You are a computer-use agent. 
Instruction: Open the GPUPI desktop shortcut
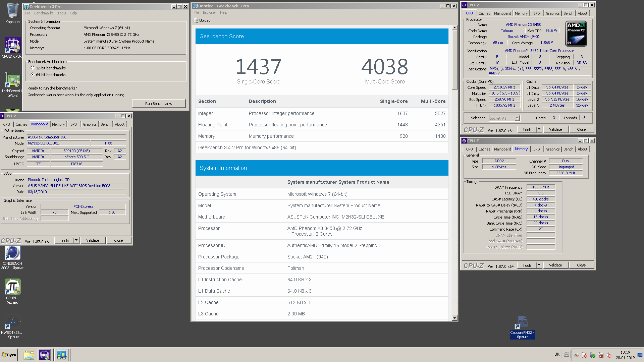(12, 291)
